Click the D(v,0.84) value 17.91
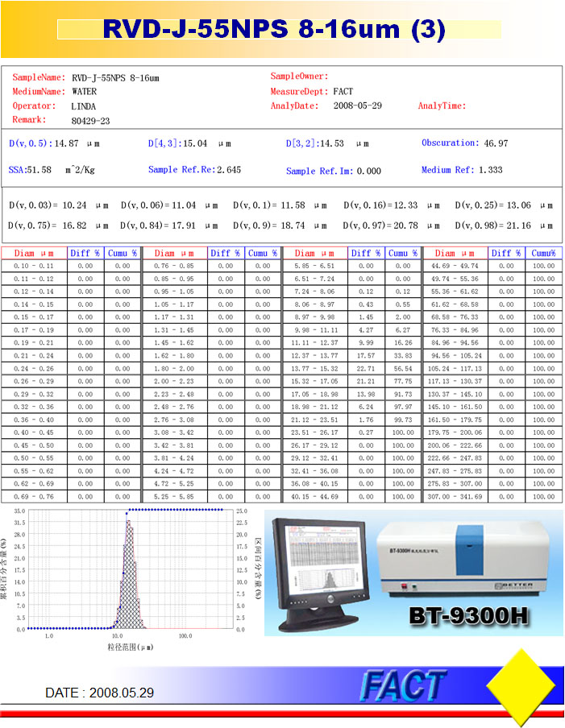The image size is (565, 728). (x=184, y=225)
